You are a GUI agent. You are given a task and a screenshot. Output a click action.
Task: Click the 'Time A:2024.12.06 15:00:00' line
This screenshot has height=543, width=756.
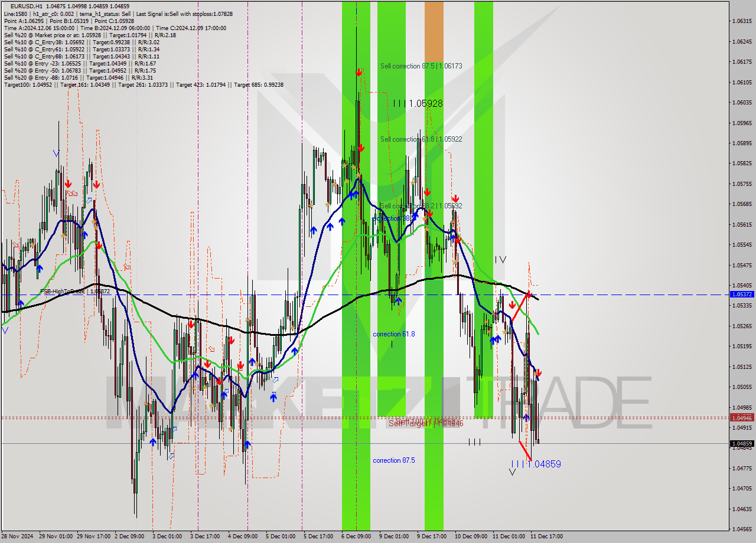(115, 28)
